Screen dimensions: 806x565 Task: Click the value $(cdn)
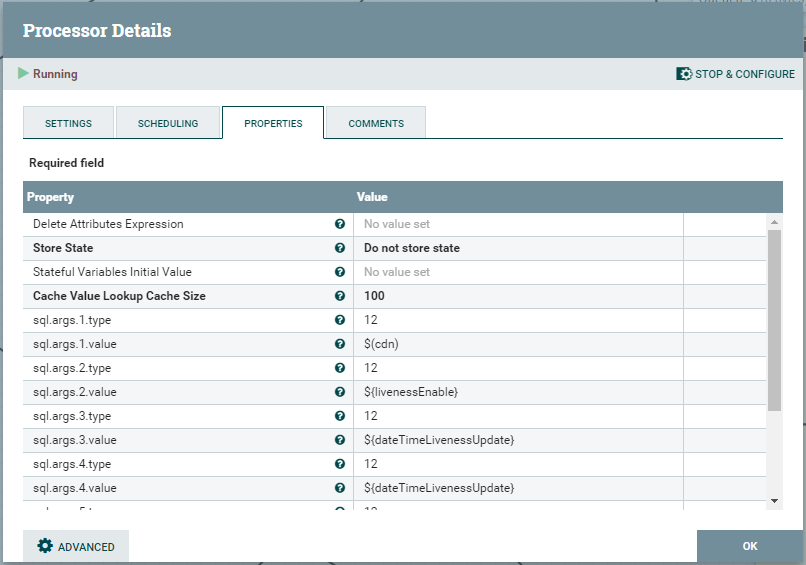[381, 344]
